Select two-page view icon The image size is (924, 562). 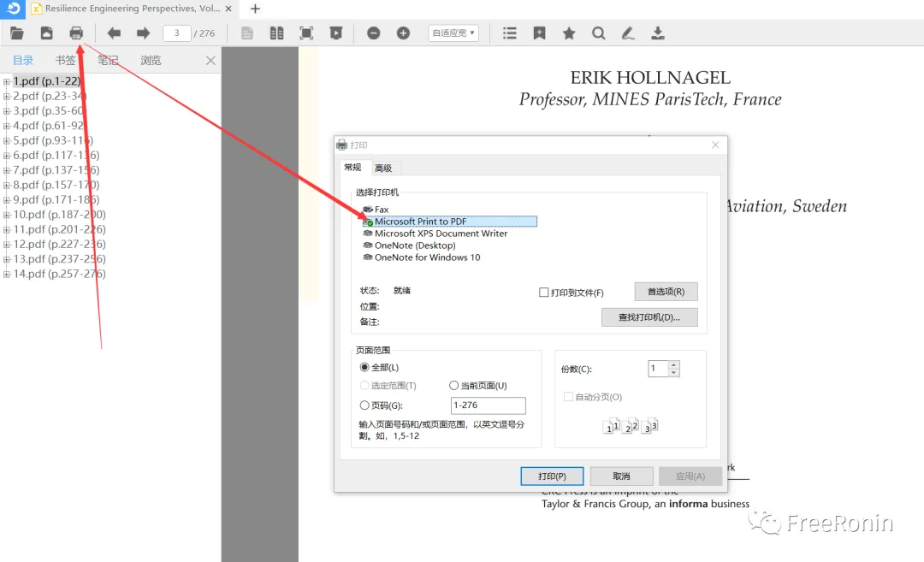[x=276, y=33]
